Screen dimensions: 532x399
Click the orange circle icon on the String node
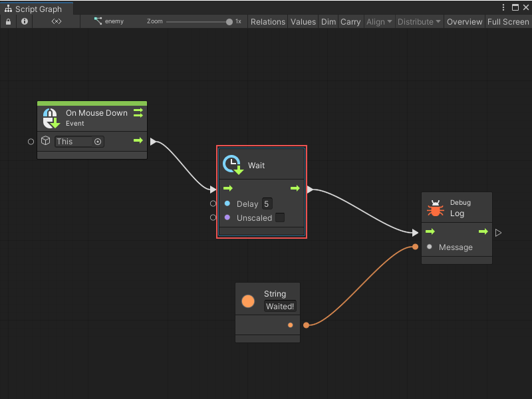(x=247, y=301)
